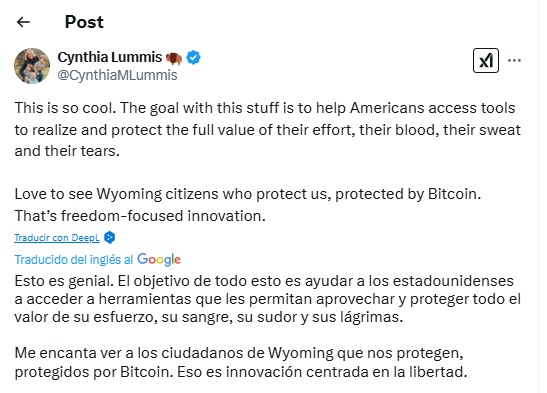
Task: Follow the 'Traducir con DeepL' link
Action: click(x=57, y=238)
